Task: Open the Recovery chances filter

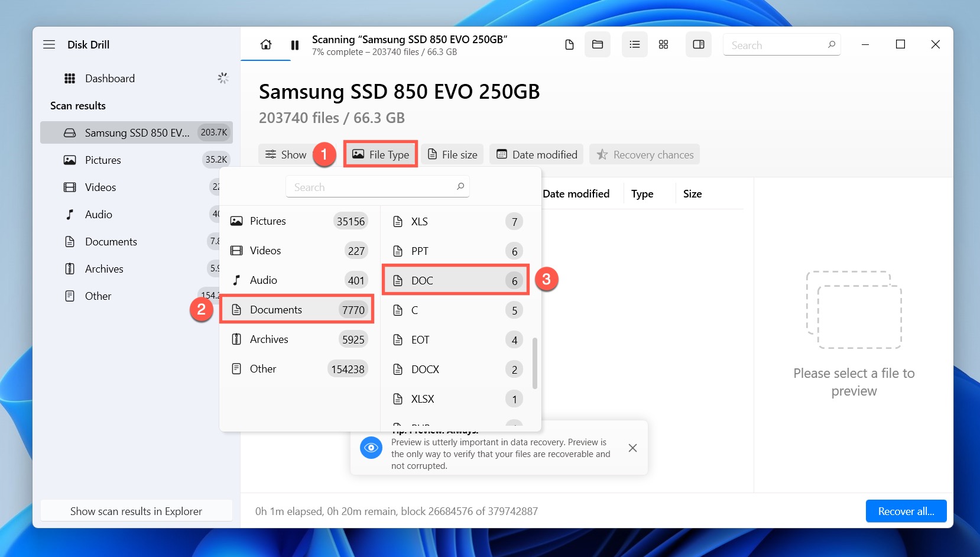Action: (645, 154)
